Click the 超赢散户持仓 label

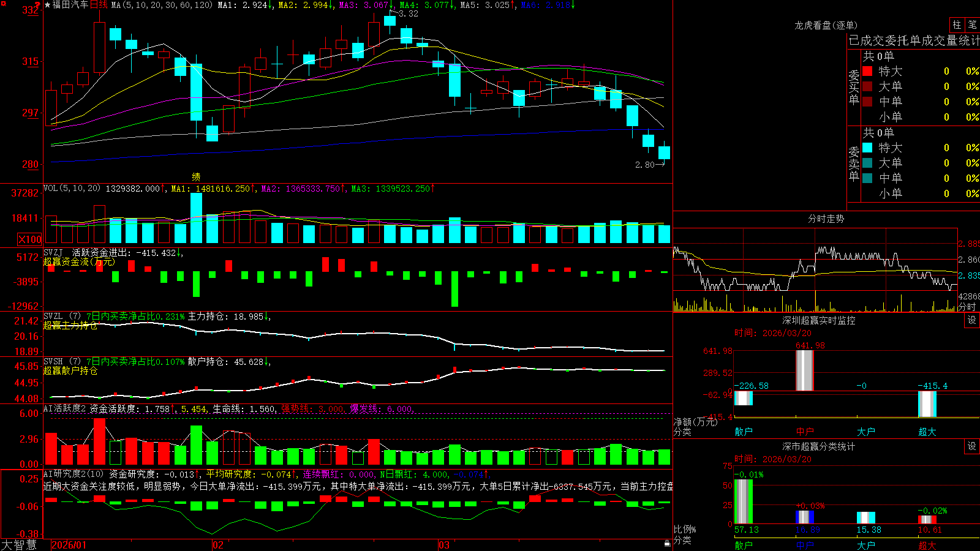click(70, 370)
